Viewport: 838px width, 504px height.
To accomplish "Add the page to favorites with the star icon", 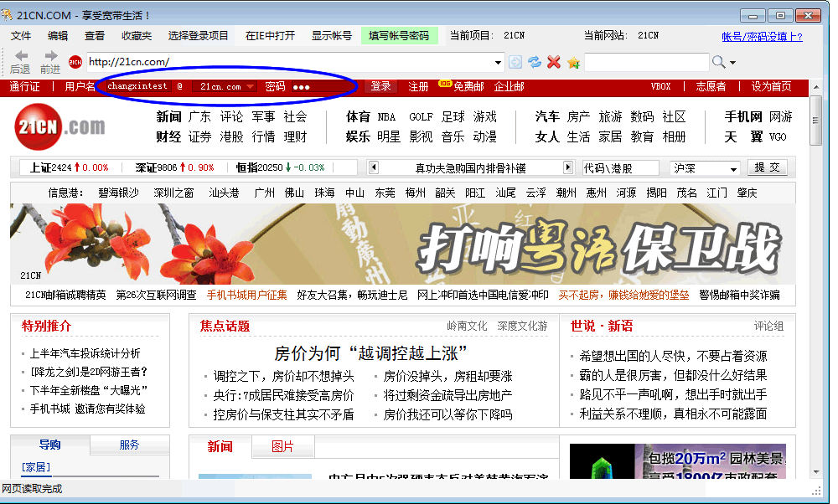I will pyautogui.click(x=573, y=63).
